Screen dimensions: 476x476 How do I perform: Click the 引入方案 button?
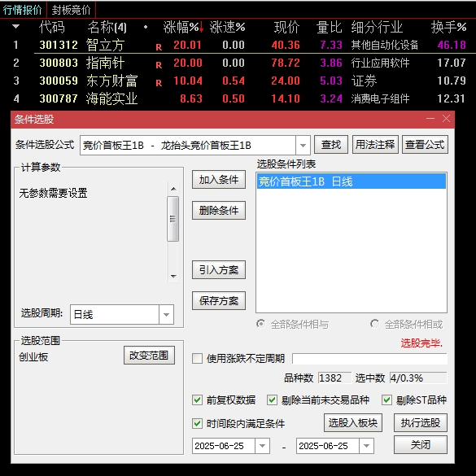pyautogui.click(x=219, y=270)
